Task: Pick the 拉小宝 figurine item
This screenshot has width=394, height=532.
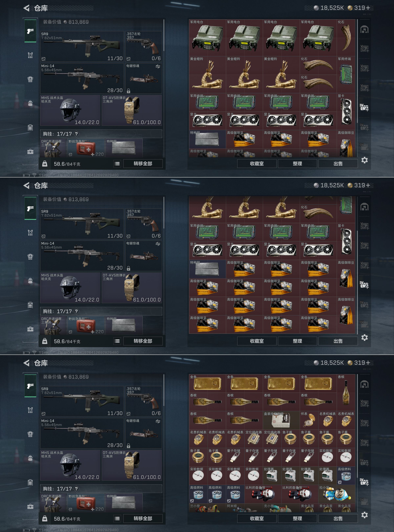Action: [x=337, y=494]
